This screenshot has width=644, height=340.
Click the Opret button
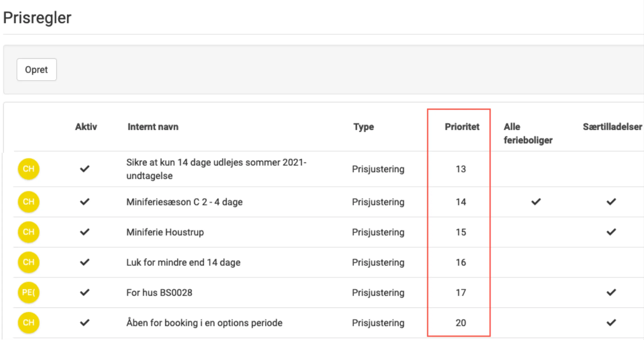(36, 69)
